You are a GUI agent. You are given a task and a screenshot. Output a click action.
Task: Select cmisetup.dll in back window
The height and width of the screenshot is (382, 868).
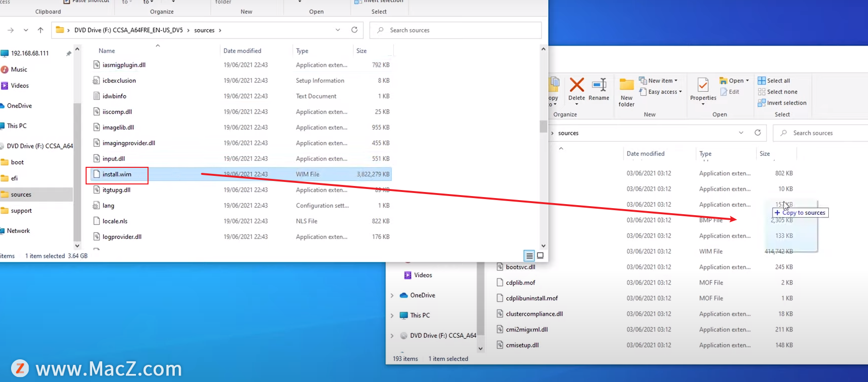click(522, 345)
